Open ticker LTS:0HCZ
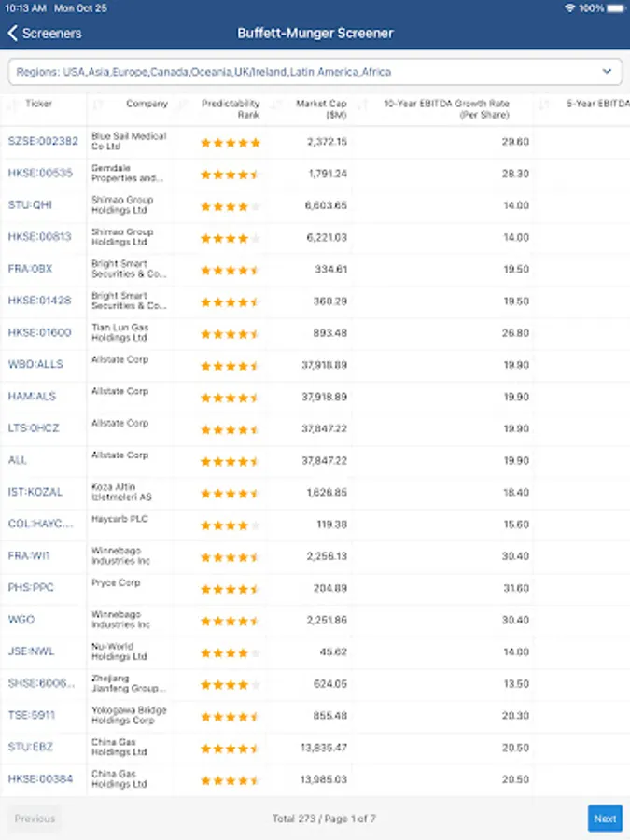 click(34, 428)
